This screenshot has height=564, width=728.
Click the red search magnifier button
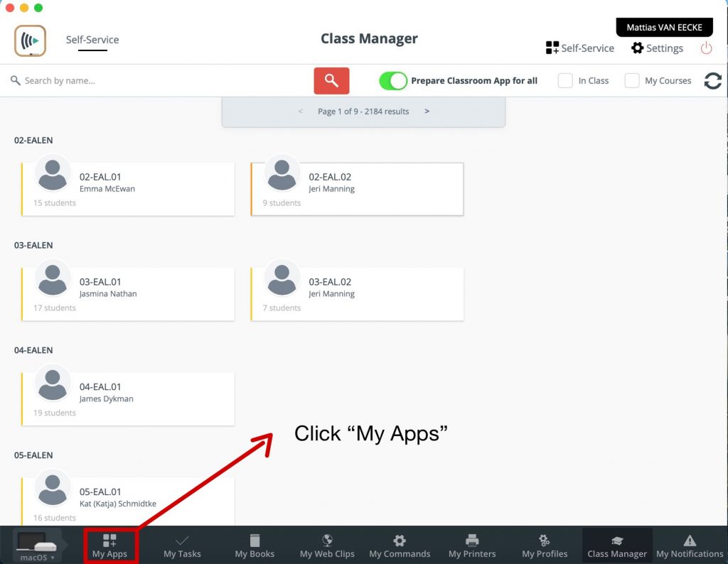coord(331,81)
